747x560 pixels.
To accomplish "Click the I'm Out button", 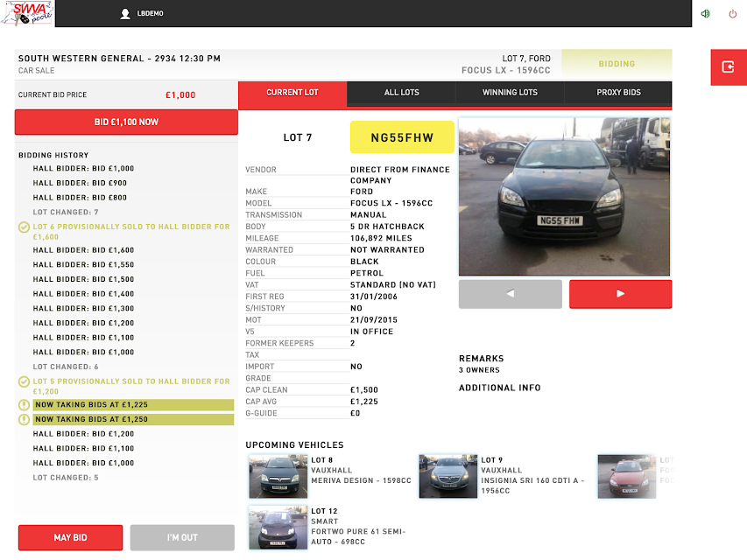I will click(x=182, y=537).
